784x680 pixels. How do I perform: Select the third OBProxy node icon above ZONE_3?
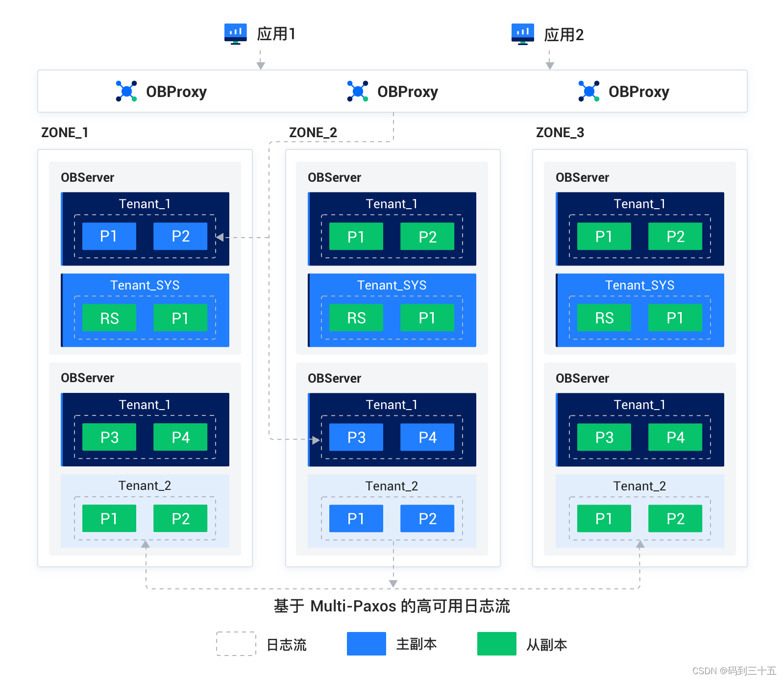[589, 91]
